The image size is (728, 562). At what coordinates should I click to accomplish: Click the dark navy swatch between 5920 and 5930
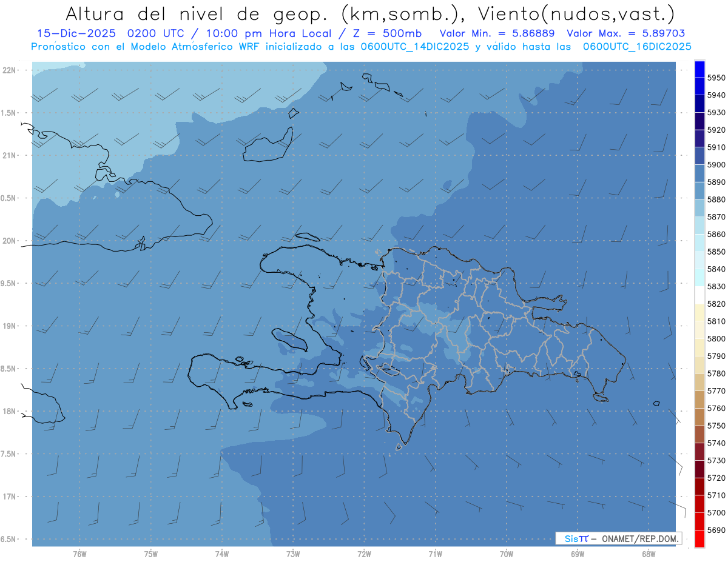pyautogui.click(x=699, y=121)
